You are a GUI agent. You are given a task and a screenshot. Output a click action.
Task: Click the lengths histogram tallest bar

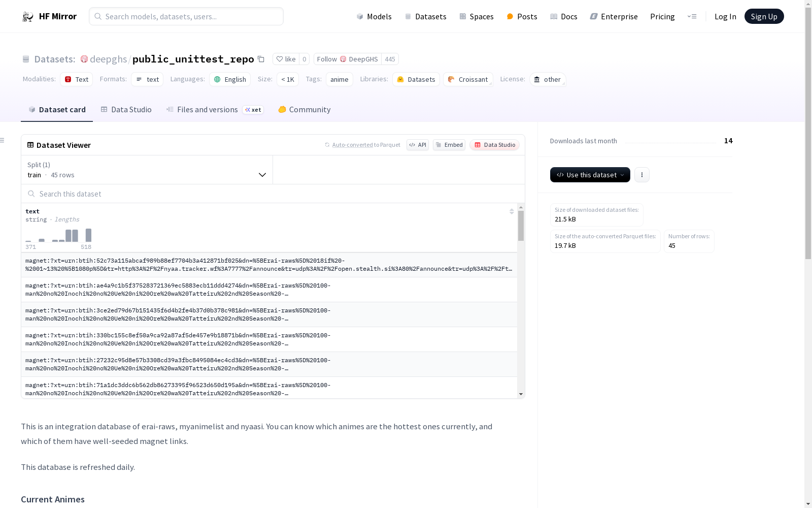click(x=88, y=235)
